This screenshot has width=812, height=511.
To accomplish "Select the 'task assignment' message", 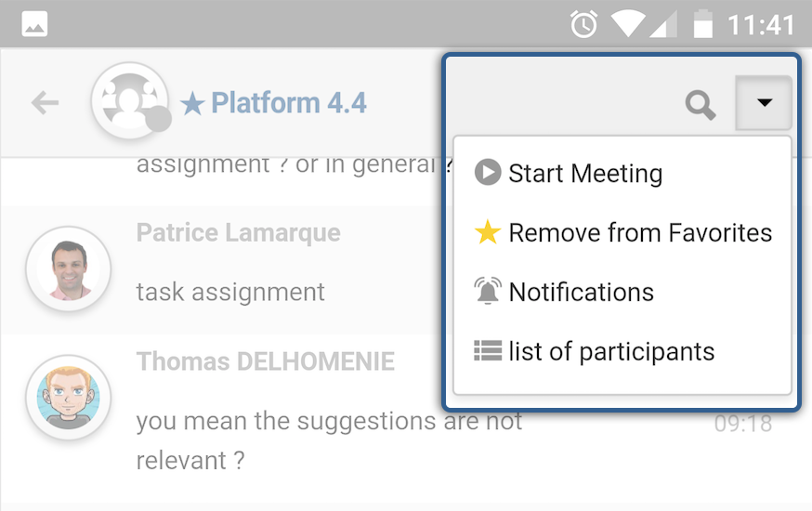I will click(230, 292).
